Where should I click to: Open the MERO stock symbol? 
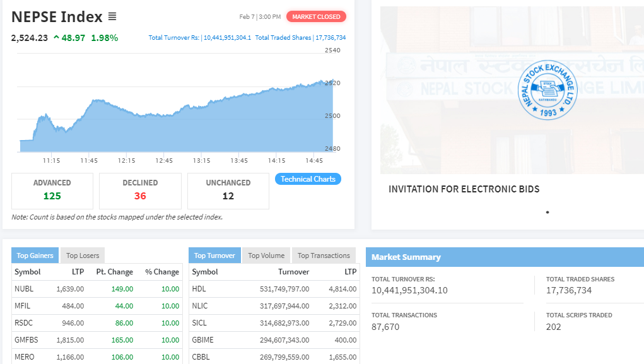tap(24, 357)
